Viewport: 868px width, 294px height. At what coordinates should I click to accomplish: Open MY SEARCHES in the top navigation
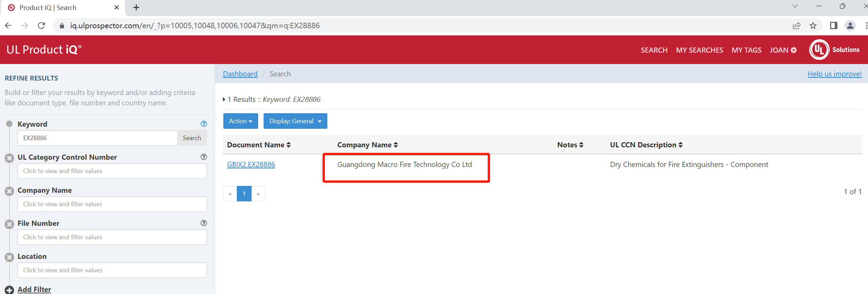click(x=699, y=50)
